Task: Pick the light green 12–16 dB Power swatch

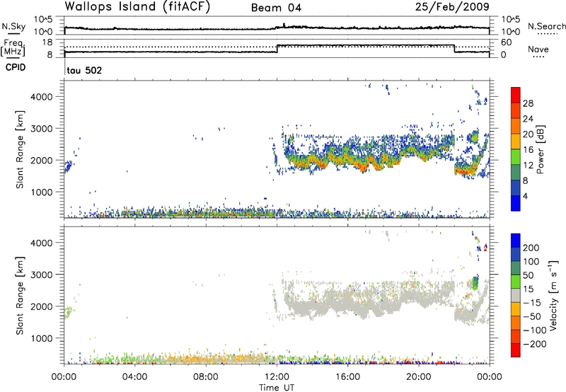Action: 516,156
